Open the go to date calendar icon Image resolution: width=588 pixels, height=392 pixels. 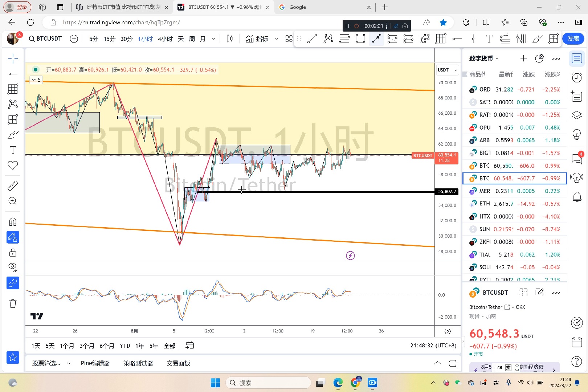[x=189, y=346]
